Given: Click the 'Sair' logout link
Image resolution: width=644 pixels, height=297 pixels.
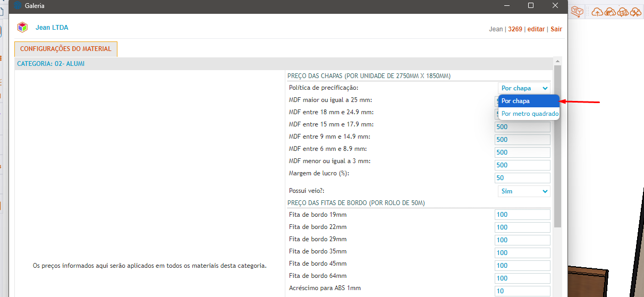Looking at the screenshot, I should (x=556, y=29).
